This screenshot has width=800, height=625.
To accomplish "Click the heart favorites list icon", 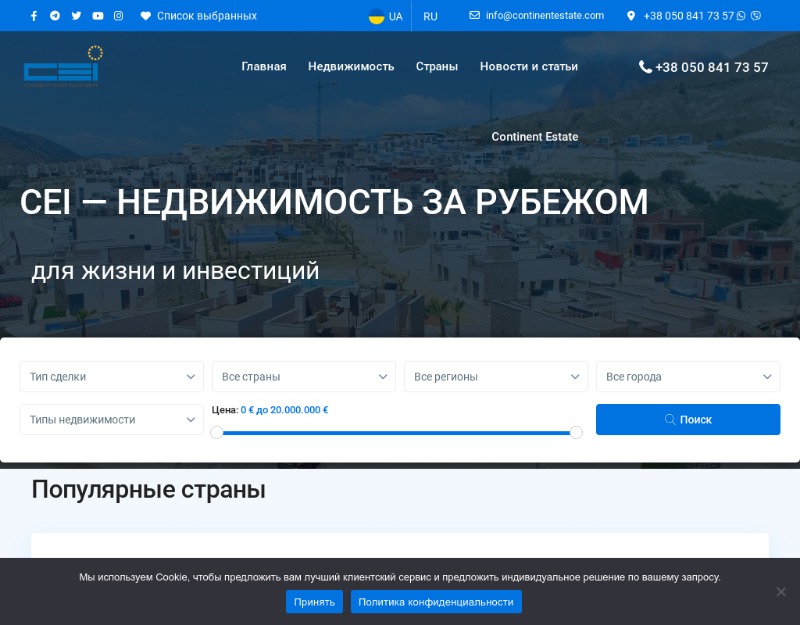I will point(145,16).
